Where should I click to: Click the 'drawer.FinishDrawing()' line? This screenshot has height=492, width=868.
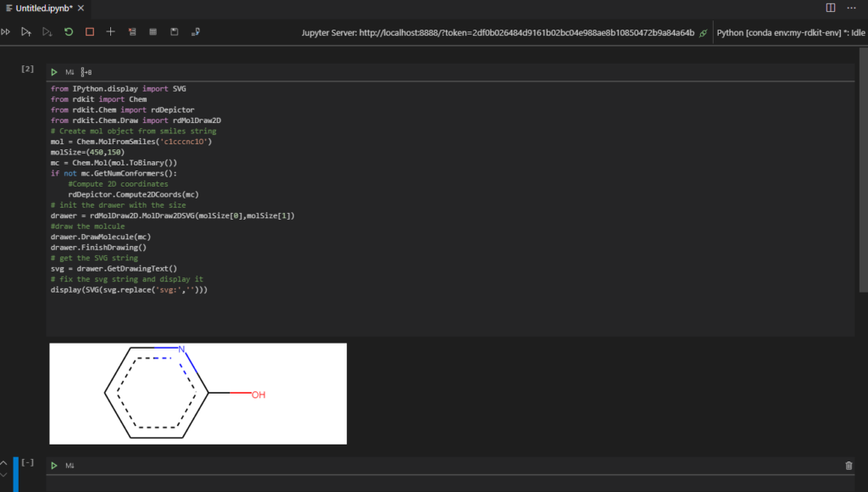pyautogui.click(x=98, y=247)
